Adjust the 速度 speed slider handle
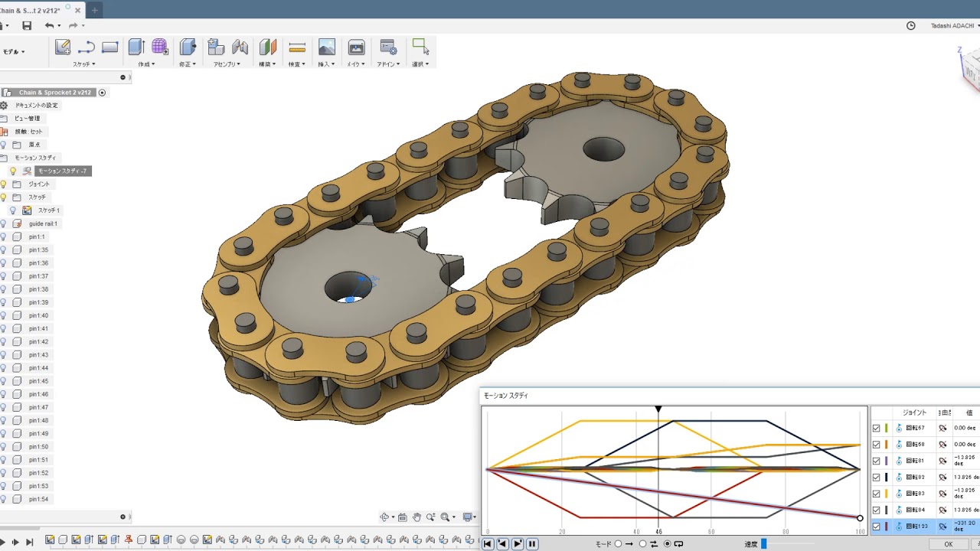Image resolution: width=980 pixels, height=551 pixels. click(x=763, y=544)
